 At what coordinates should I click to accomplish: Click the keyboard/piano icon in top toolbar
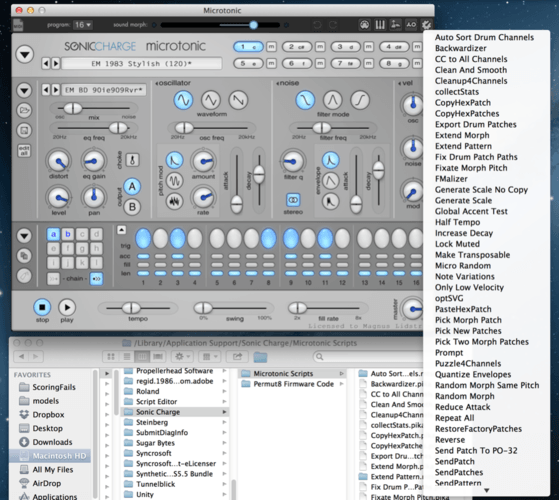coord(380,25)
